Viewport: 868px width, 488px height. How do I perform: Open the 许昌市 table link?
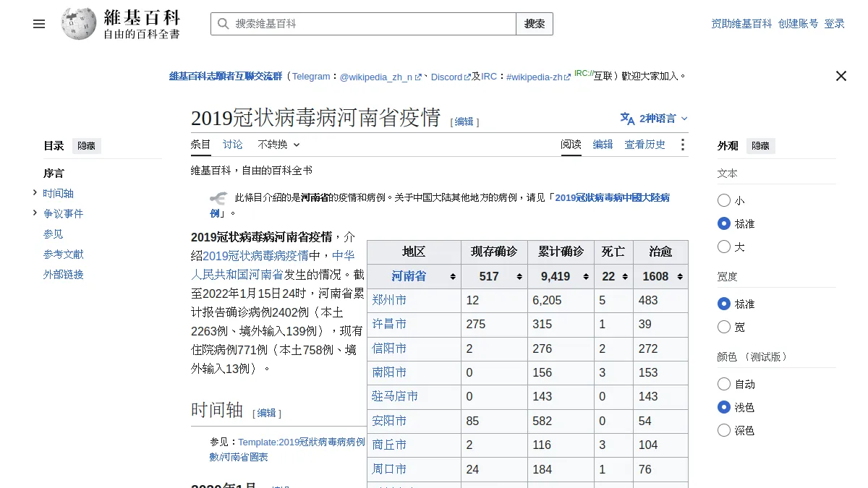pos(389,324)
